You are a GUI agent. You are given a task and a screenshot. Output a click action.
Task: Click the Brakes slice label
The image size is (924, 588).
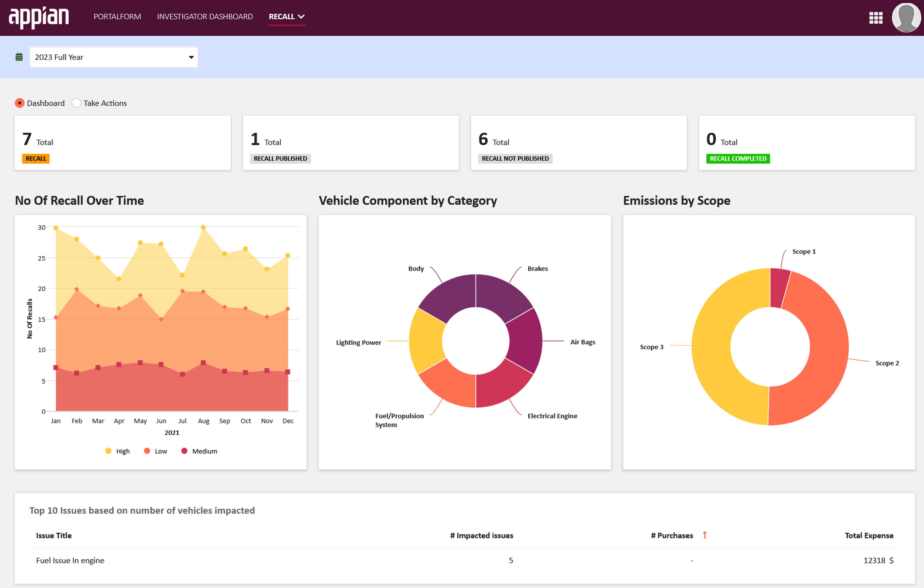point(538,269)
